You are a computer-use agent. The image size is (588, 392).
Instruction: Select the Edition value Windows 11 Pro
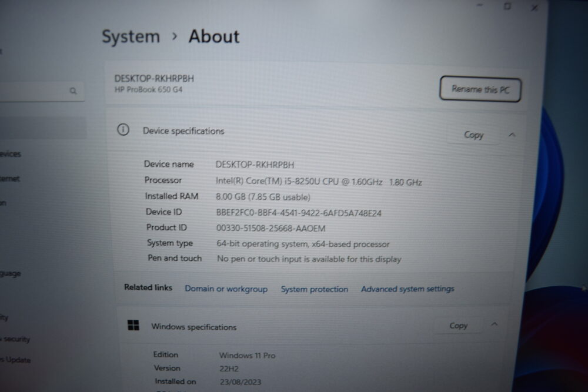coord(247,356)
